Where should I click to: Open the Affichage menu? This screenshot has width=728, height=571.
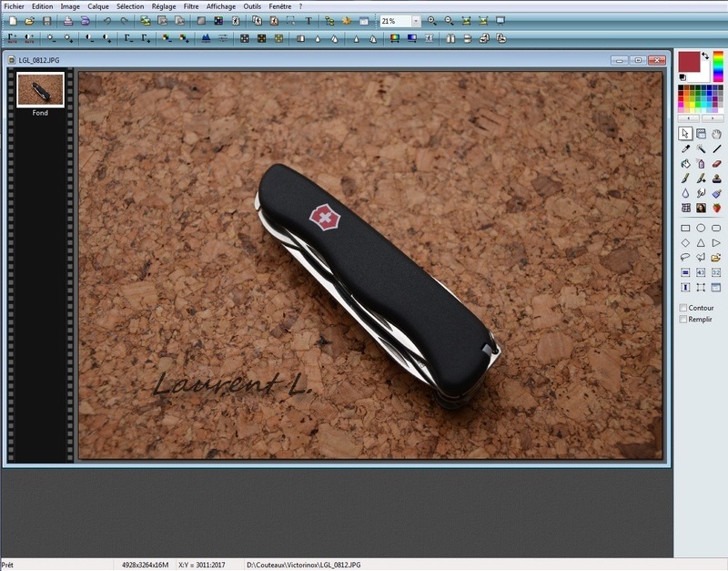(x=221, y=6)
